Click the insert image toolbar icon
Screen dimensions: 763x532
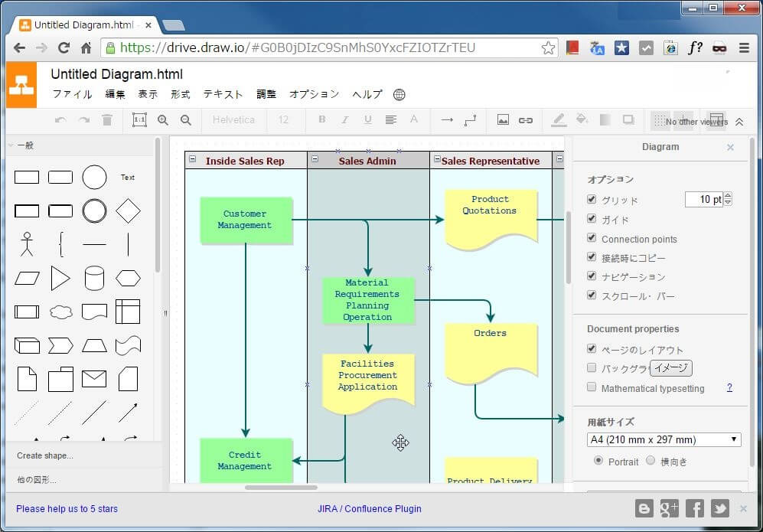pyautogui.click(x=503, y=120)
